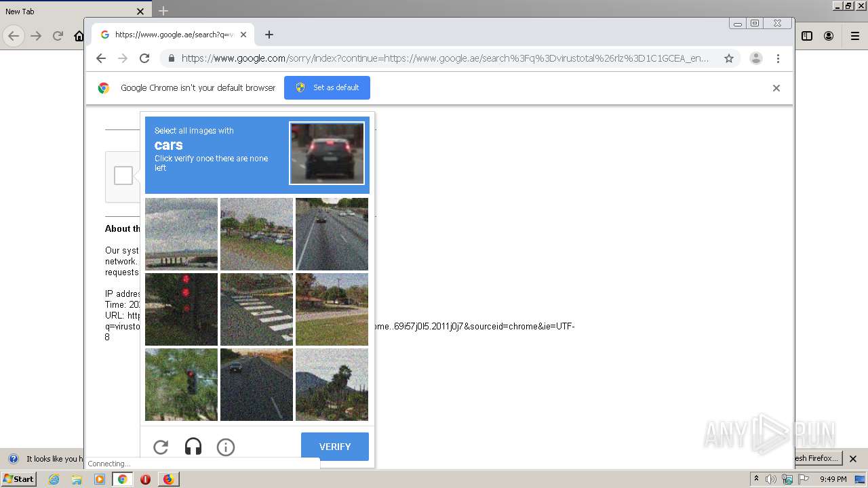Get an audio challenge via headphones icon
The height and width of the screenshot is (488, 868).
point(193,447)
